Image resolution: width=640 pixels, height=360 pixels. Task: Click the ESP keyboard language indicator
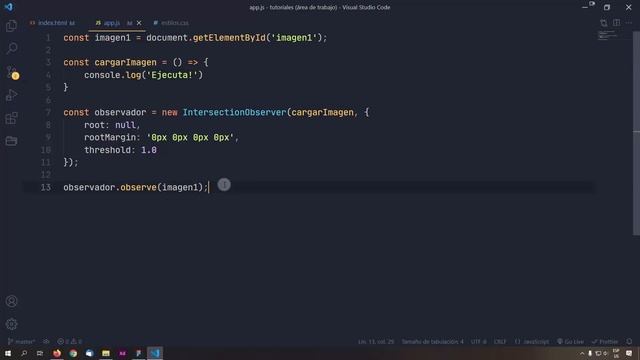[x=616, y=353]
